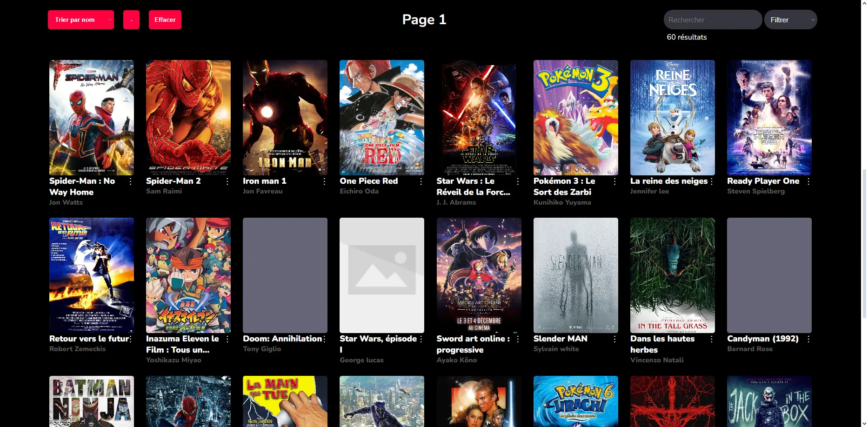
Task: Click director name 'Robert Zemeckis'
Action: pos(78,349)
